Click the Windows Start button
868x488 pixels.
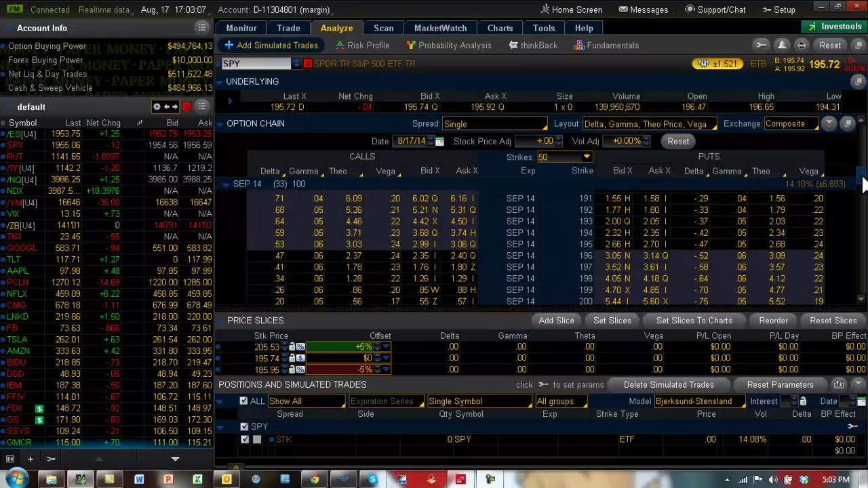click(16, 479)
